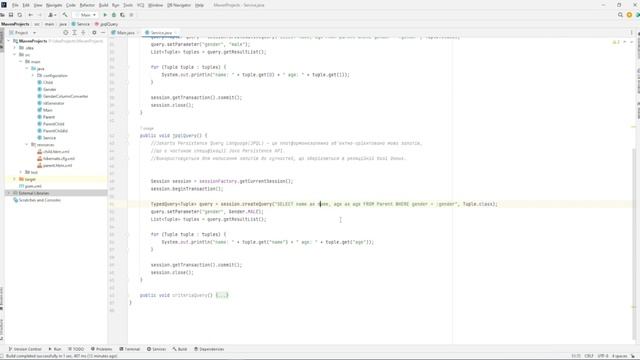The height and width of the screenshot is (360, 640).
Task: Open the Main run configuration dropdown
Action: click(x=86, y=15)
